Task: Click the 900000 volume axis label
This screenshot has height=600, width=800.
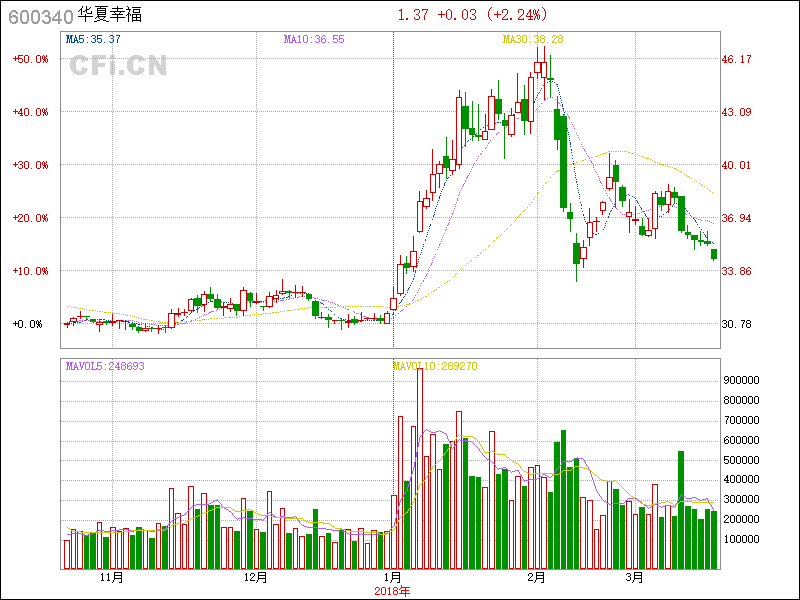Action: (x=741, y=380)
